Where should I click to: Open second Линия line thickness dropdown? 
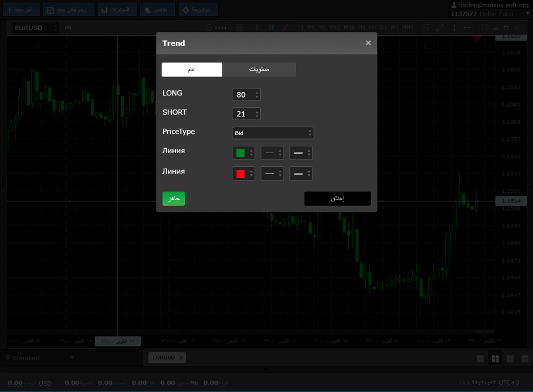coord(301,174)
